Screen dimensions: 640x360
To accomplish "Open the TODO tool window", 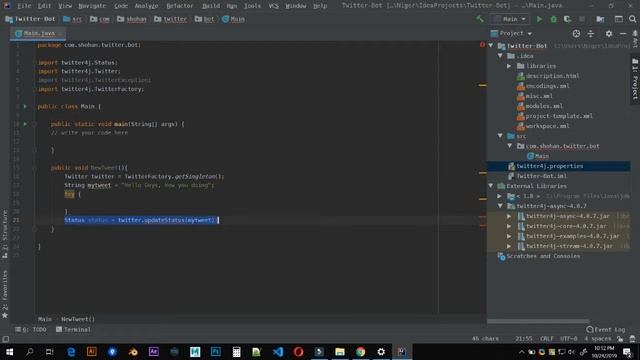I will coord(31,329).
